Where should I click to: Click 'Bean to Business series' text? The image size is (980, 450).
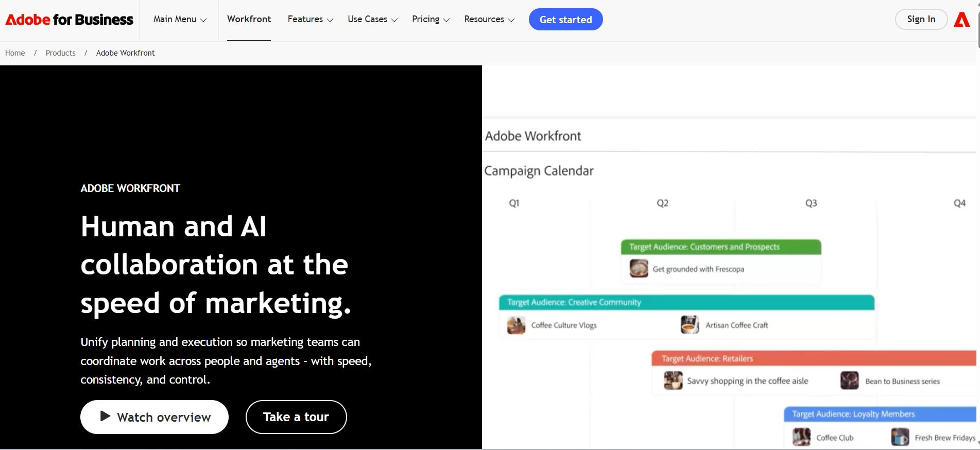(x=902, y=382)
